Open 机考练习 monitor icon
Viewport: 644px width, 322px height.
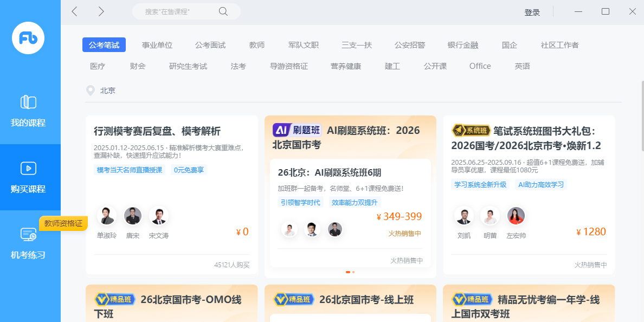click(x=28, y=235)
